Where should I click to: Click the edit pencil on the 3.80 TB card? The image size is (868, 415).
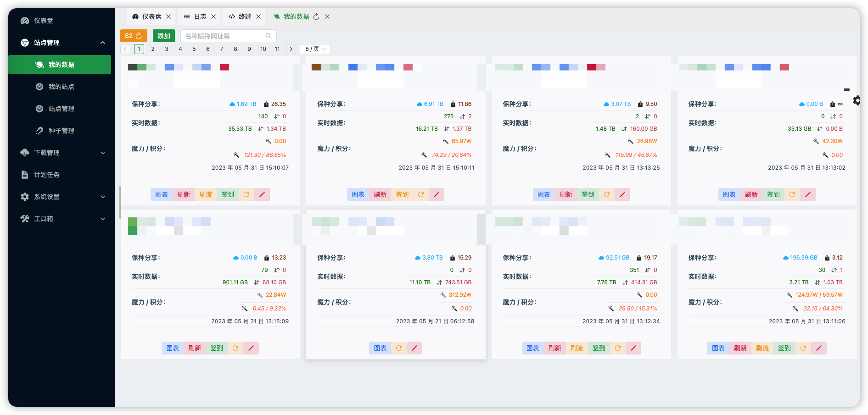pos(414,348)
